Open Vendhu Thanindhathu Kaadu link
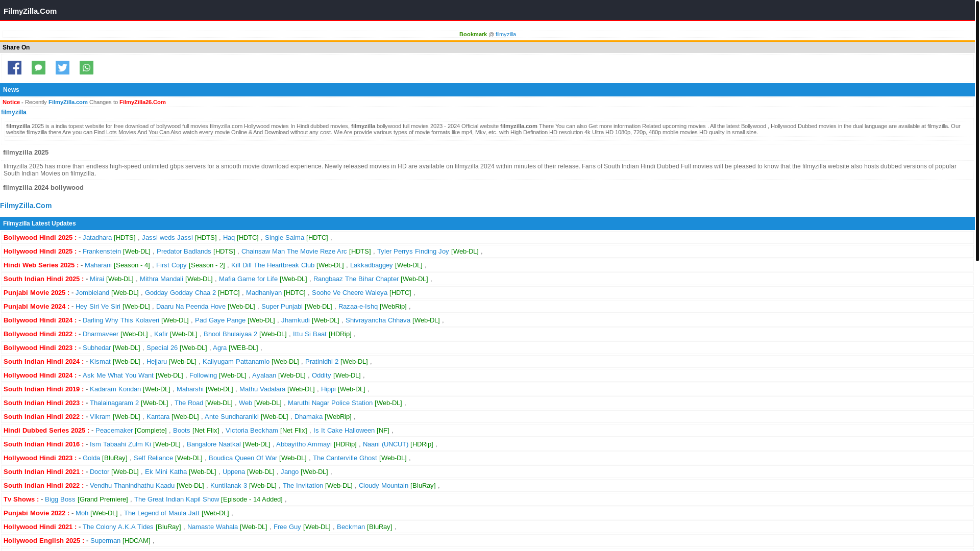 [x=132, y=486]
